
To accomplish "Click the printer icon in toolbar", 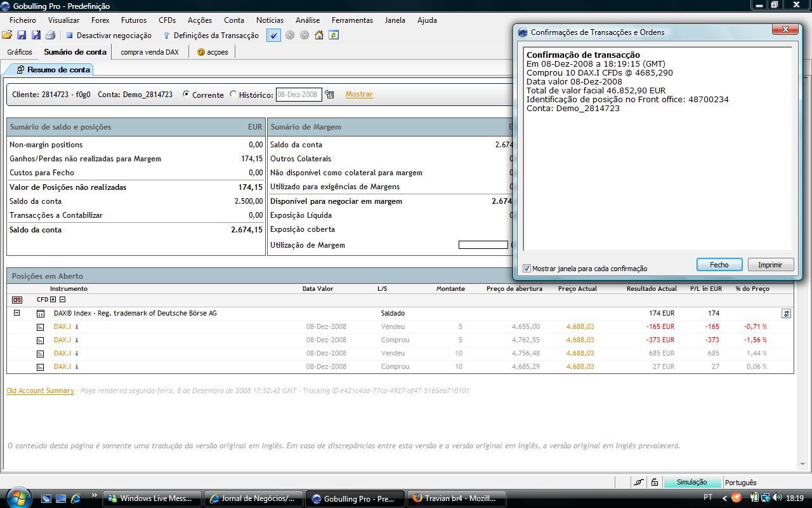I will pos(51,36).
